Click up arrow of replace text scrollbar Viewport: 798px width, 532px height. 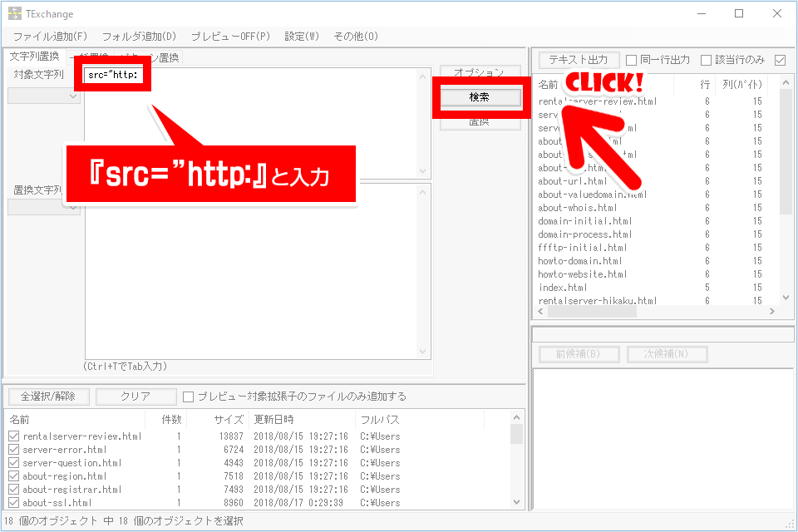pos(422,192)
